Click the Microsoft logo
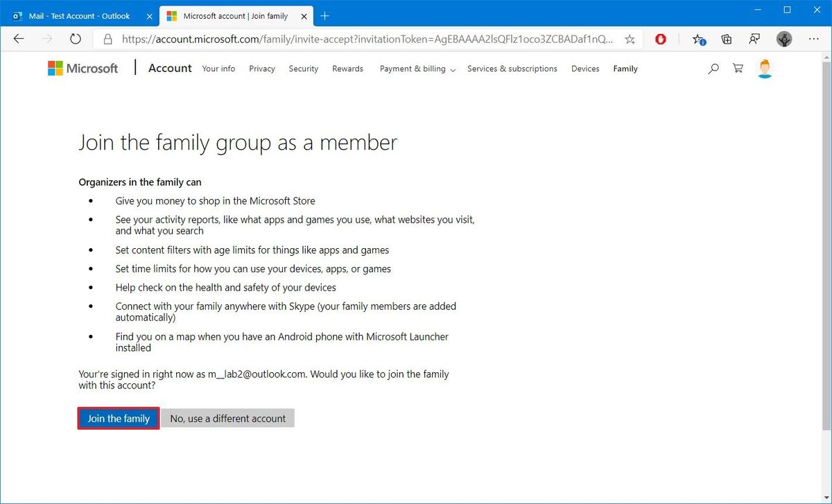The height and width of the screenshot is (504, 832). pyautogui.click(x=82, y=68)
